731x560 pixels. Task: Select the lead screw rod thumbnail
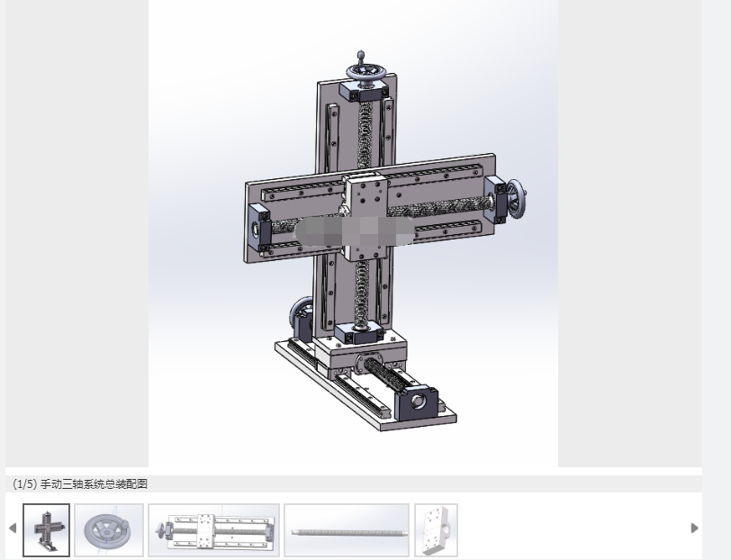coord(347,530)
